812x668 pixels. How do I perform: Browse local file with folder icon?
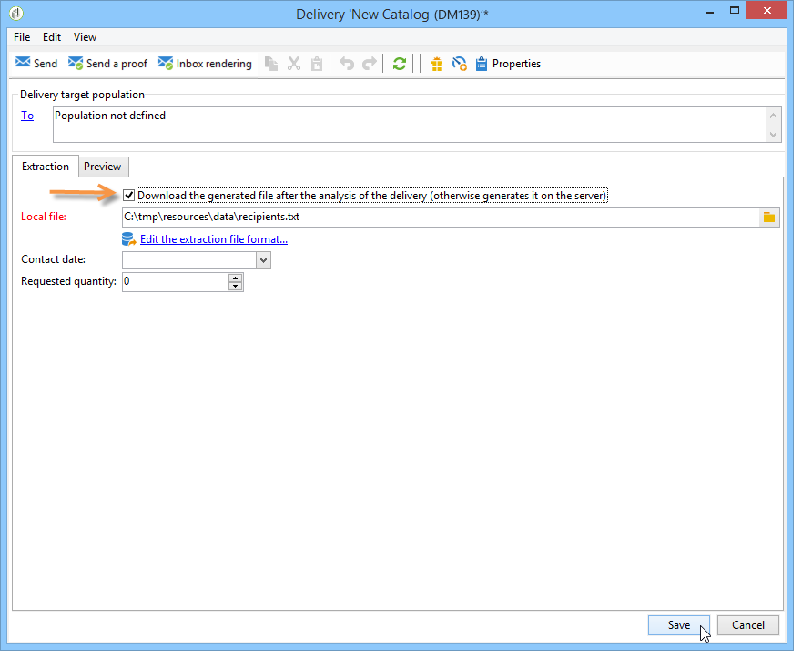coord(769,218)
